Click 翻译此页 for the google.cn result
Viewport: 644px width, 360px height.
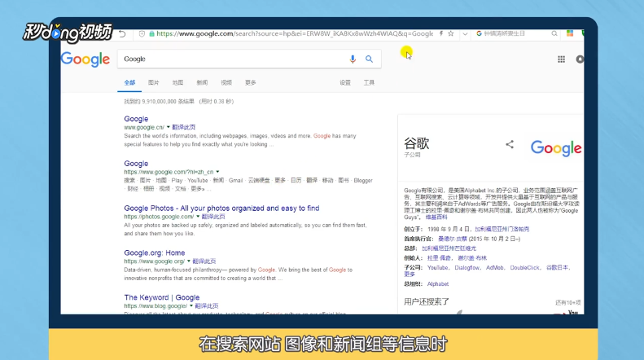coord(183,127)
